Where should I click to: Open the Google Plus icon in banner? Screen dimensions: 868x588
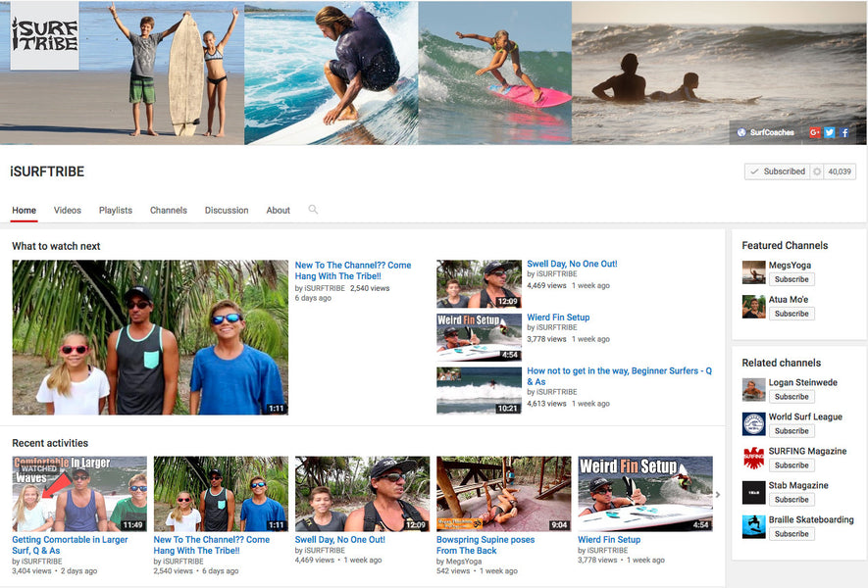[x=814, y=132]
